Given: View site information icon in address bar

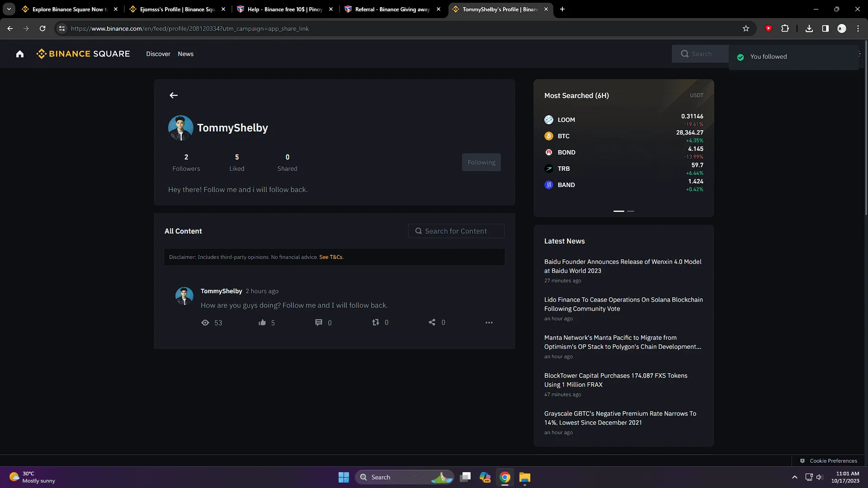Looking at the screenshot, I should click(62, 28).
